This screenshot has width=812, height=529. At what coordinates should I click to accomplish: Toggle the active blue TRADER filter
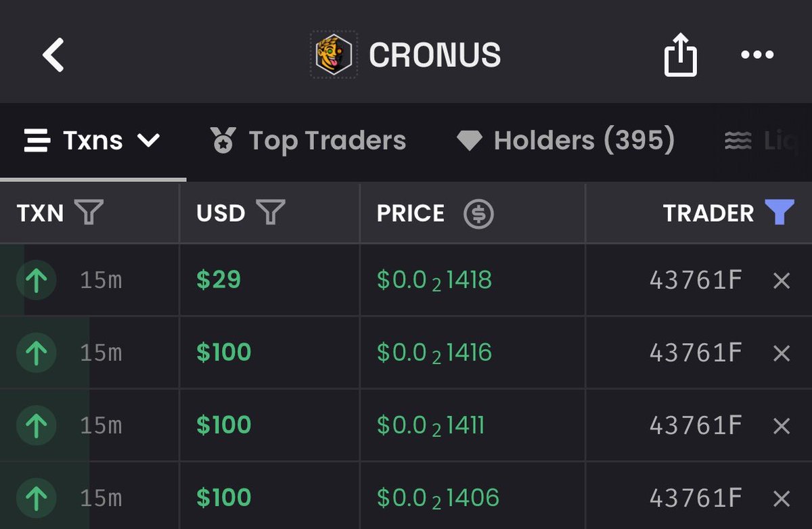tap(780, 213)
